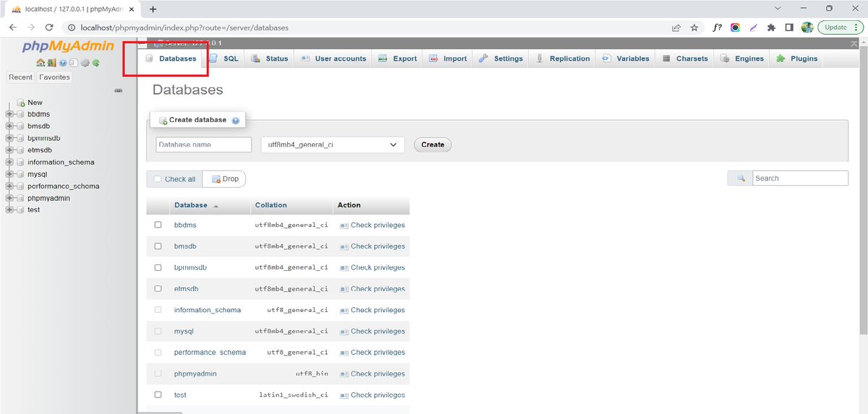868x414 pixels.
Task: Expand the mysql tree node
Action: [x=10, y=174]
